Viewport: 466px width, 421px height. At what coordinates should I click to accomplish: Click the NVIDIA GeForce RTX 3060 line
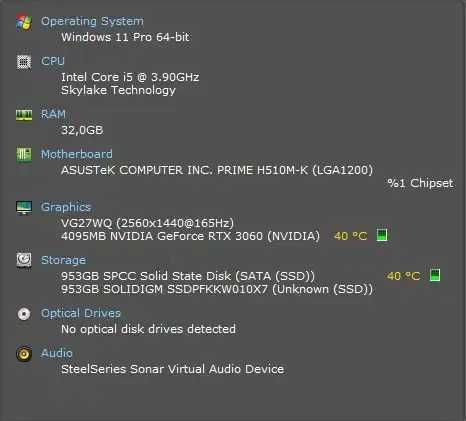[x=190, y=236]
